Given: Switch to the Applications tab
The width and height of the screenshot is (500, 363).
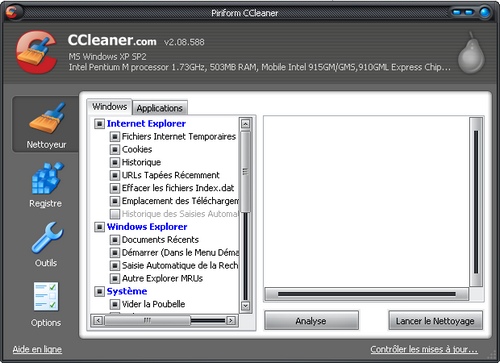Looking at the screenshot, I should pos(160,108).
